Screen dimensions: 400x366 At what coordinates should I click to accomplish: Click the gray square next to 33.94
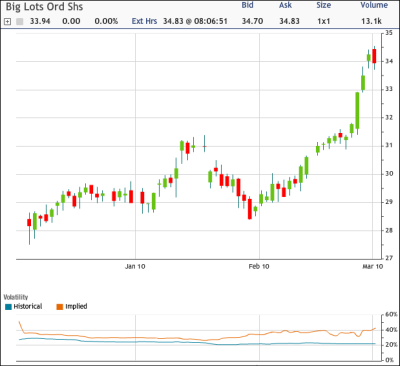pyautogui.click(x=20, y=22)
